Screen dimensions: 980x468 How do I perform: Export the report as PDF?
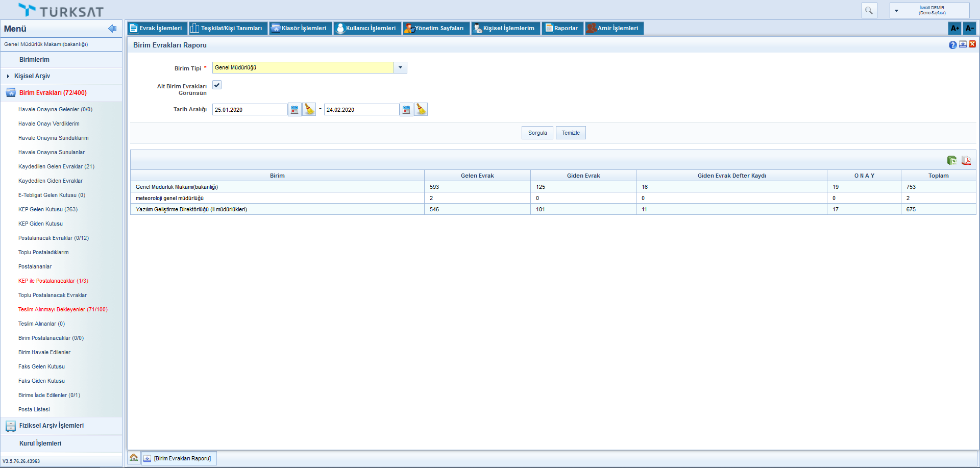pos(966,160)
